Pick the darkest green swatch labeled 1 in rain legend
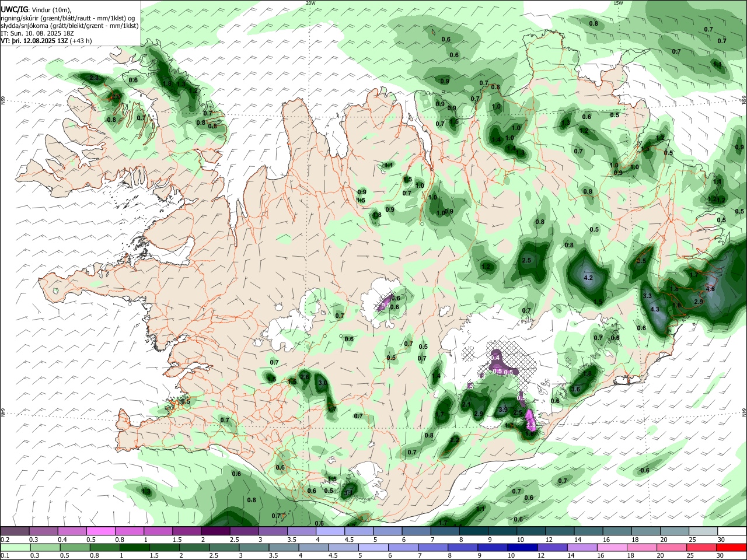Viewport: 747px width, 560px height. [134, 547]
